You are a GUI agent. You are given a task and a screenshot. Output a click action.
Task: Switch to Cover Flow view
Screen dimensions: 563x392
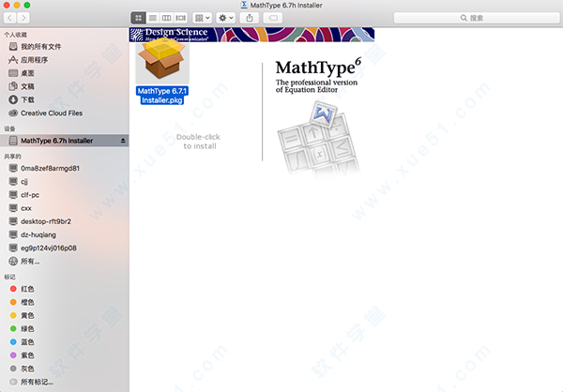(180, 18)
